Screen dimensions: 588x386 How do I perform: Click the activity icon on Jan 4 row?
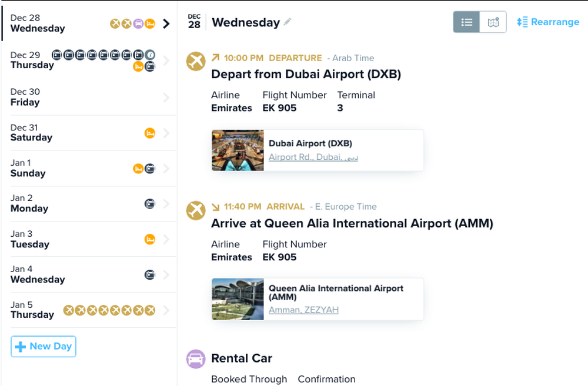click(x=150, y=275)
